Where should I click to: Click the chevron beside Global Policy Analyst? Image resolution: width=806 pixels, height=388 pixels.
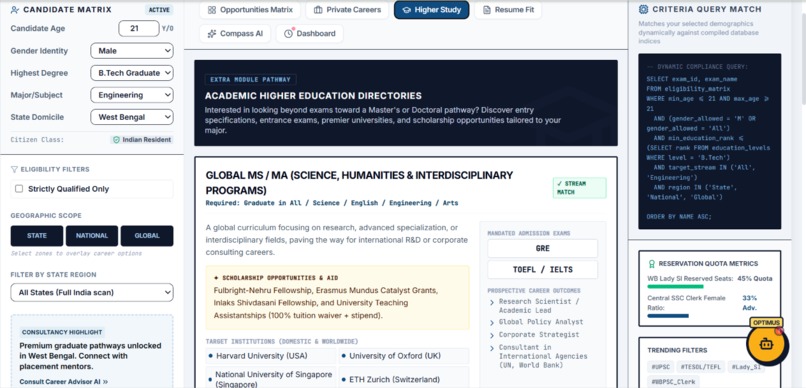(492, 323)
